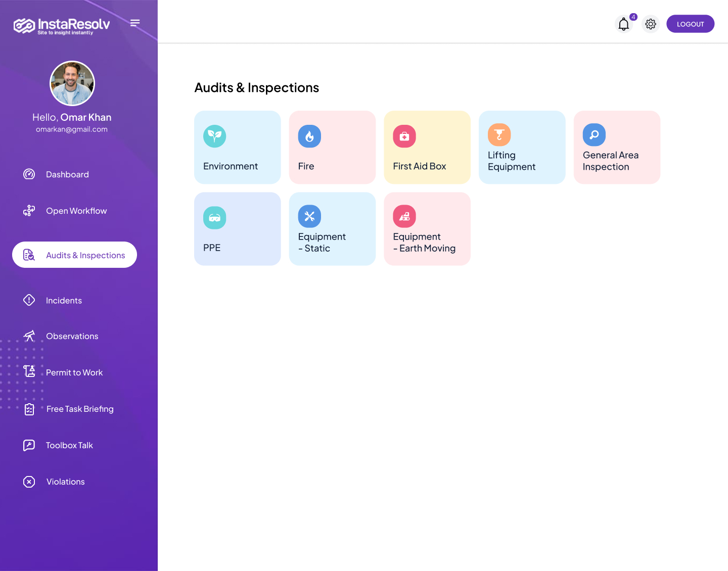The image size is (728, 571).
Task: Open Equipment - Earth Moving card
Action: (427, 229)
